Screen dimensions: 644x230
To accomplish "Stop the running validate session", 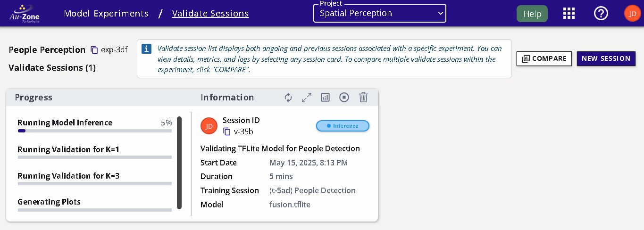I will coord(344,98).
